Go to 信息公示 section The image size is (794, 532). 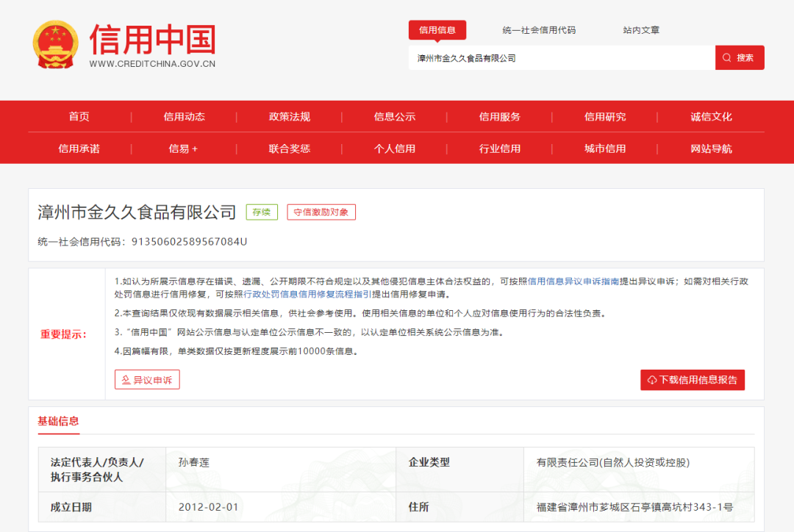tap(395, 116)
